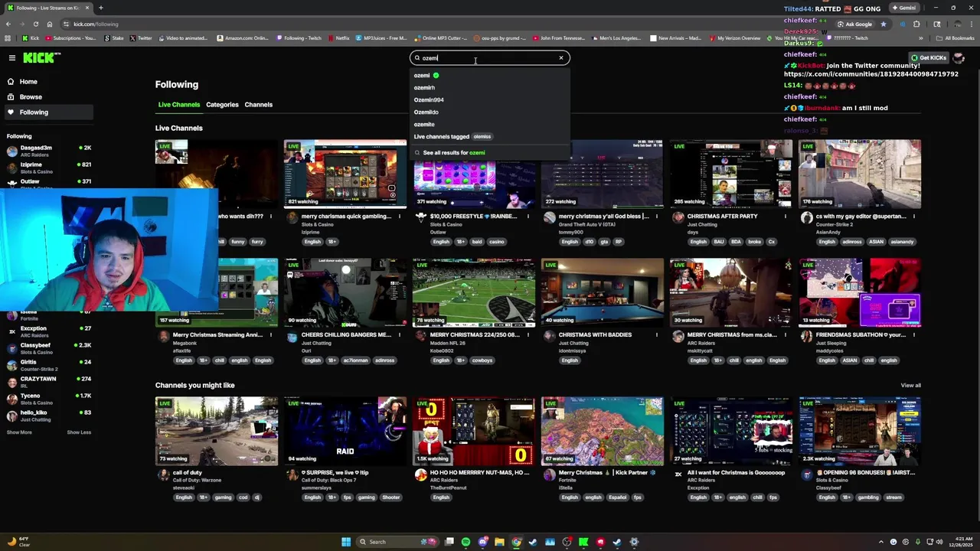Switch to the Live Channels tab
The image size is (980, 551).
179,104
